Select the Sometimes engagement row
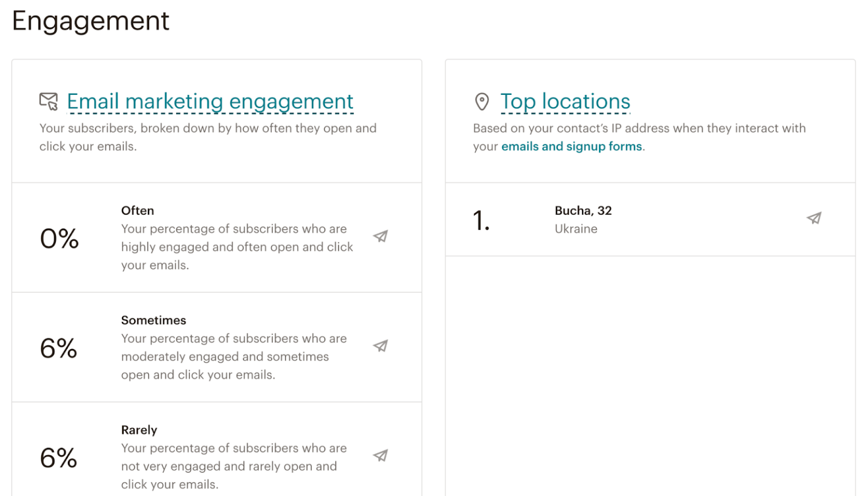868x496 pixels. coord(216,346)
